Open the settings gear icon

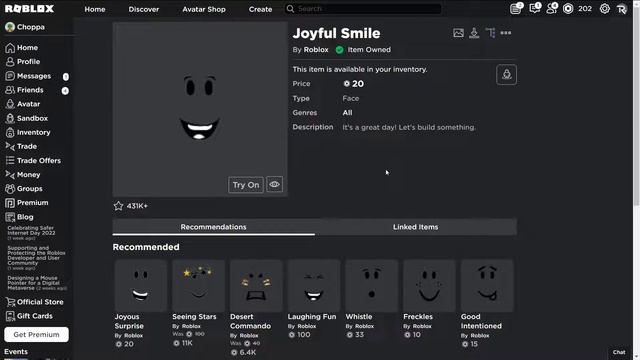604,9
